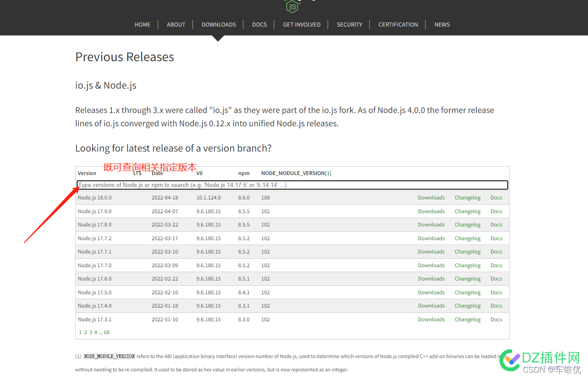The width and height of the screenshot is (588, 378).
Task: Select the 'Node.js 18.0.0' version cell
Action: [95, 198]
